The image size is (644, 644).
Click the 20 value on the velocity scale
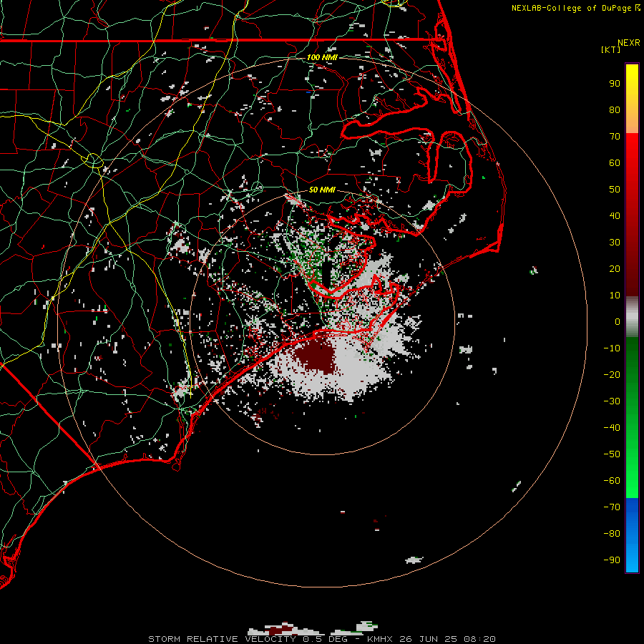[615, 268]
